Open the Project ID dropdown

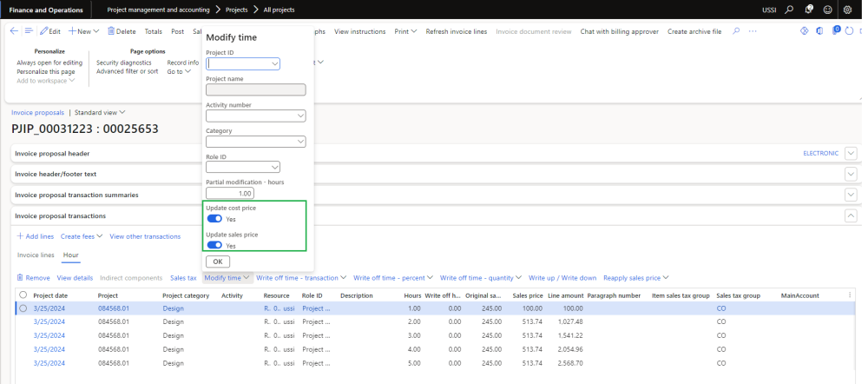[x=274, y=63]
